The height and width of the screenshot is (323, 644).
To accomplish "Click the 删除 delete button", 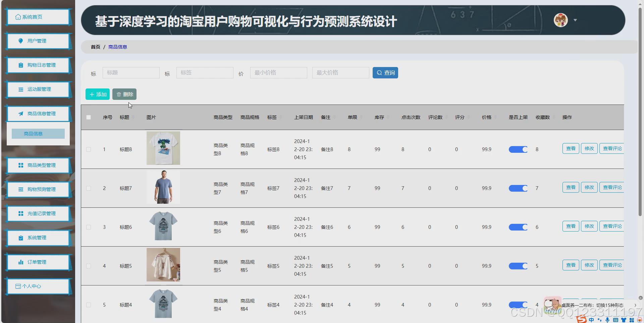I will pos(124,94).
